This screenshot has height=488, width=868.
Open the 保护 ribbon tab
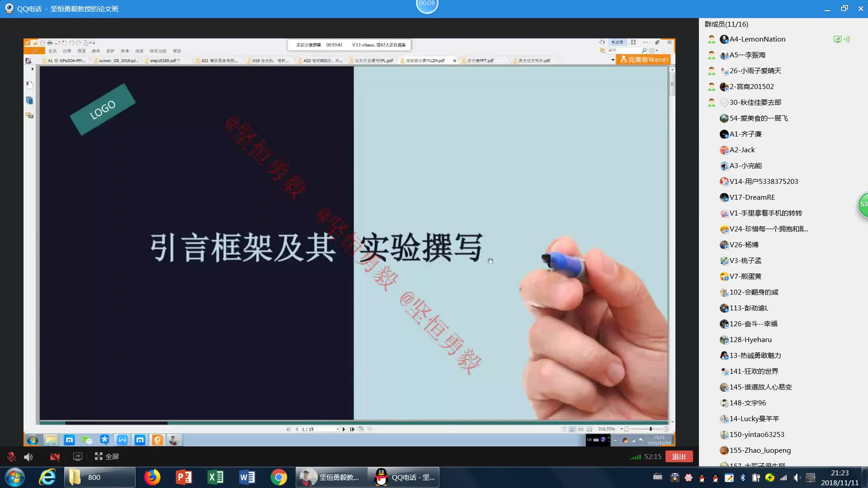[x=110, y=51]
